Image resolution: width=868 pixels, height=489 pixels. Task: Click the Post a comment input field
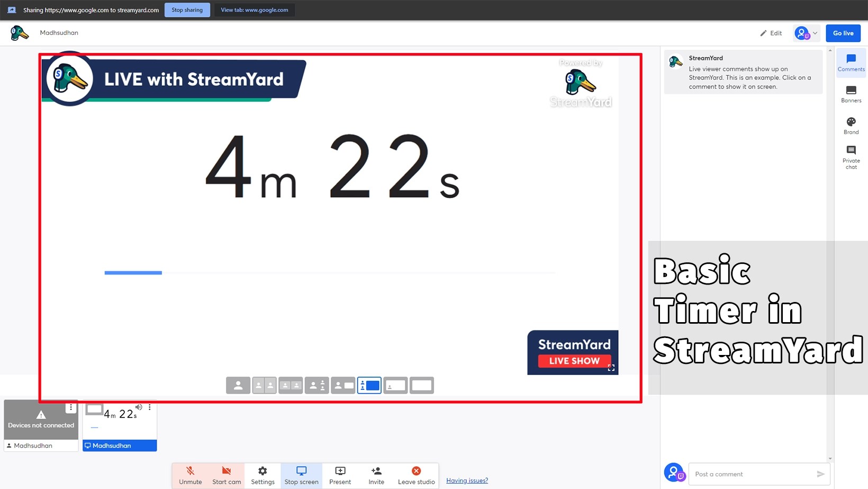pos(752,474)
